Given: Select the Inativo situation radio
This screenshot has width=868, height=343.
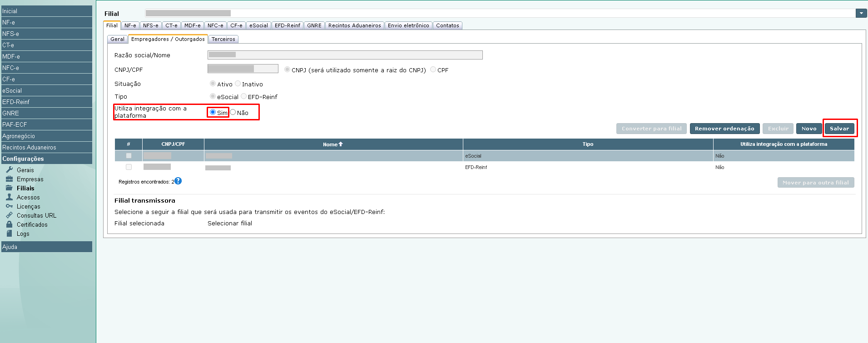Looking at the screenshot, I should point(238,84).
